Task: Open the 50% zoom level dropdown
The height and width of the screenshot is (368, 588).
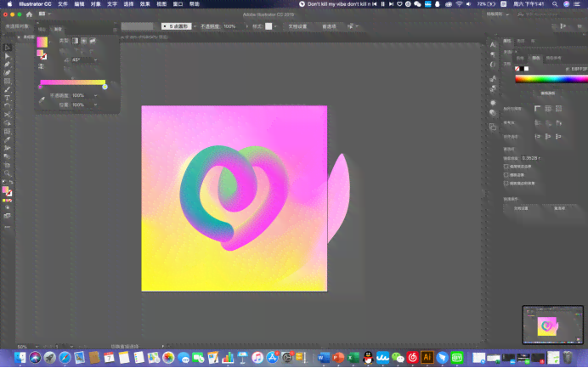Action: [37, 347]
